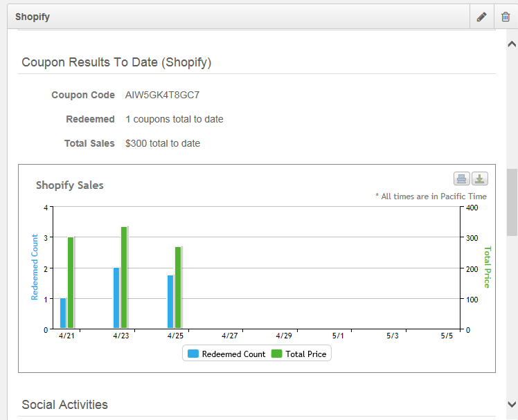Screen dimensions: 518x420
Task: Click the 4/21 blue Redeemed Count bar
Action: pos(63,313)
